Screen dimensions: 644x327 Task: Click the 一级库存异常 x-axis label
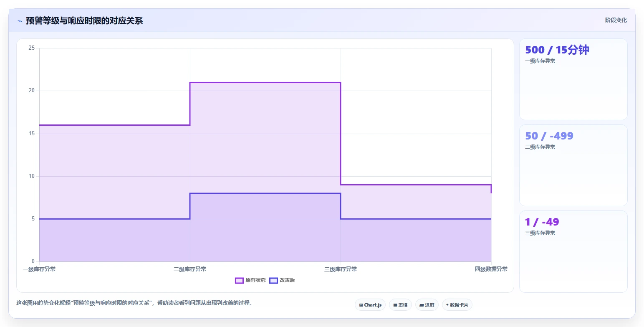pos(39,269)
